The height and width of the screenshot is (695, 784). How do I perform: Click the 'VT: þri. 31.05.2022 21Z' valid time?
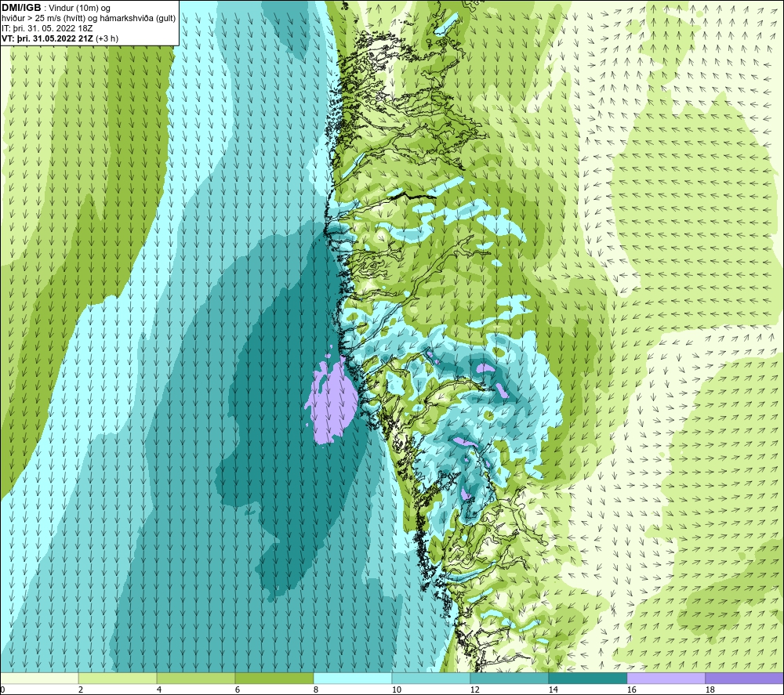click(x=47, y=38)
